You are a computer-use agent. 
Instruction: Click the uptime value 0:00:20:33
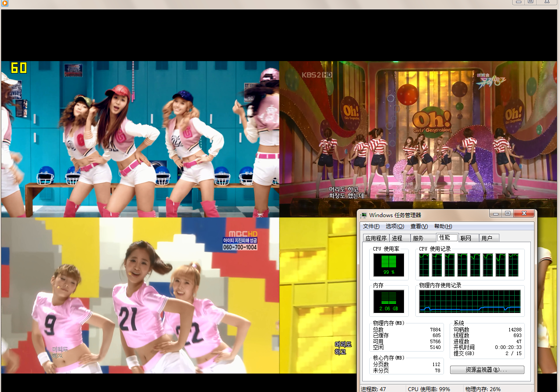[508, 347]
